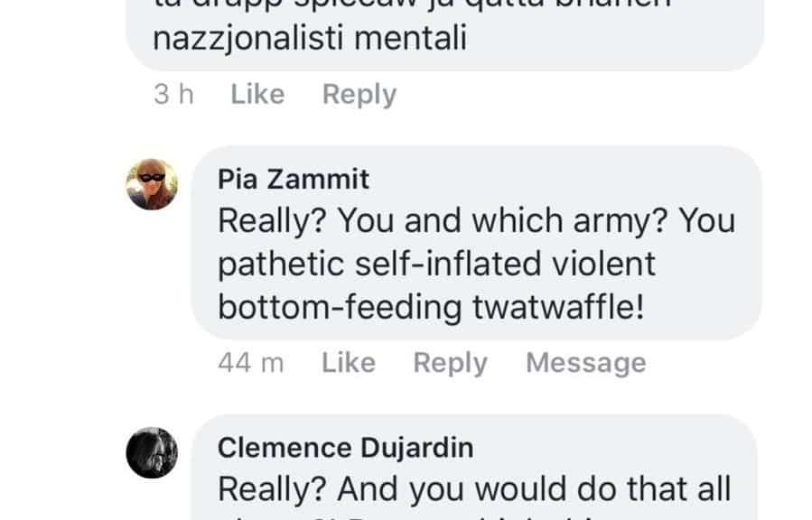Select the 'nazzjonalisti mentali' comment text

coord(311,41)
